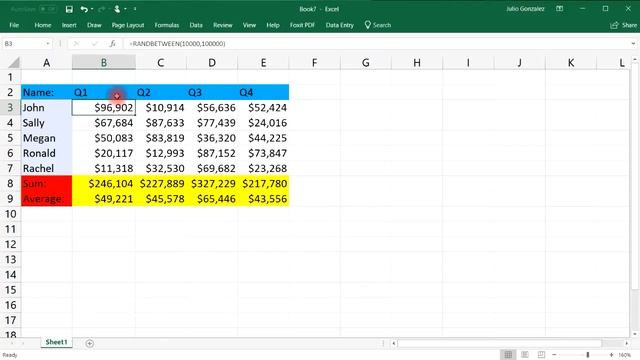
Task: Click cell containing $87,633
Action: (161, 123)
